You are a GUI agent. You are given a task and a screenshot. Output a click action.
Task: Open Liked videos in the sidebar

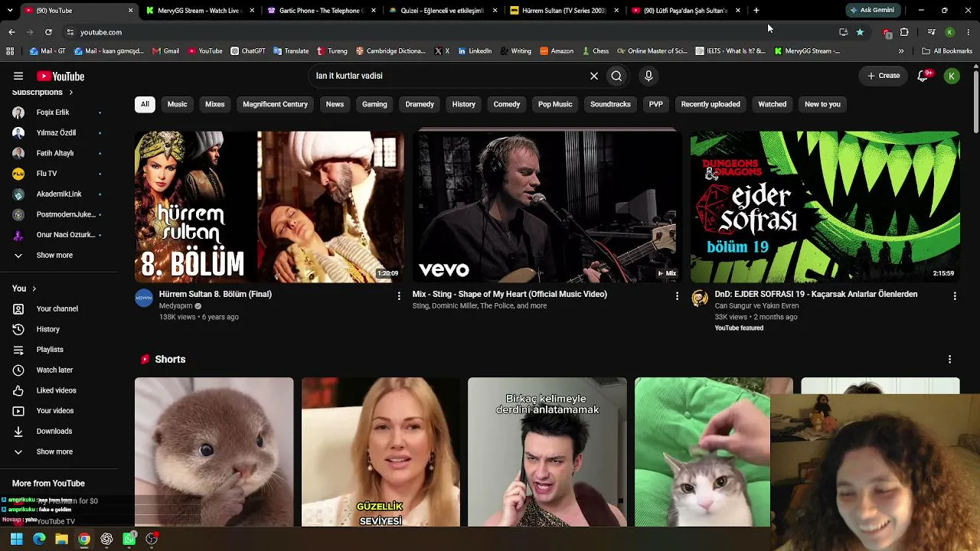[59, 390]
